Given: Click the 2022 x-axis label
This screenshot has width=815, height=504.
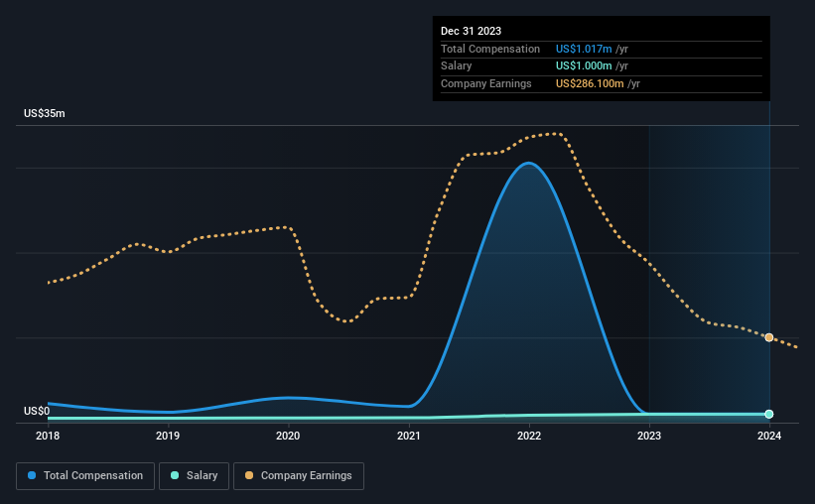Looking at the screenshot, I should pyautogui.click(x=529, y=436).
